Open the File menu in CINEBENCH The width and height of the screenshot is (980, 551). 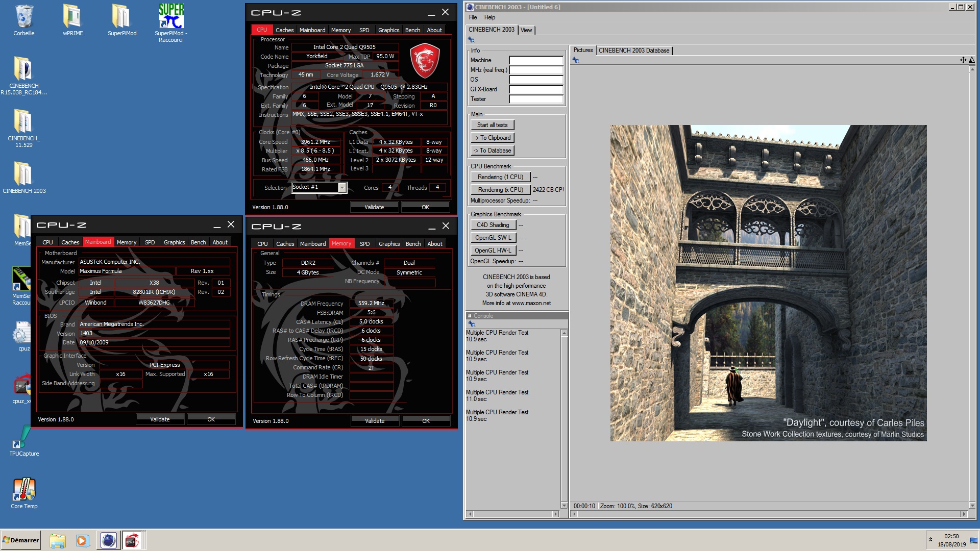click(473, 17)
